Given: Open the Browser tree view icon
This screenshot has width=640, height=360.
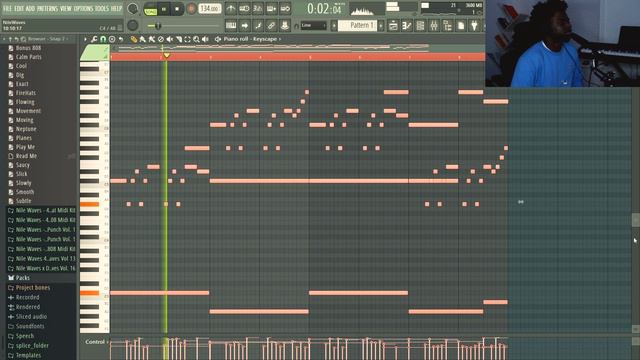Looking at the screenshot, I should point(447,26).
